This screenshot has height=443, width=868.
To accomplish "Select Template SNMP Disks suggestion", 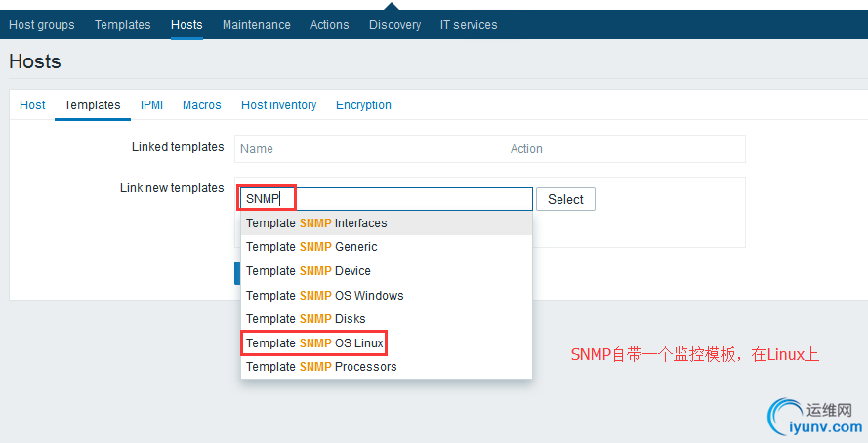I will coord(306,319).
